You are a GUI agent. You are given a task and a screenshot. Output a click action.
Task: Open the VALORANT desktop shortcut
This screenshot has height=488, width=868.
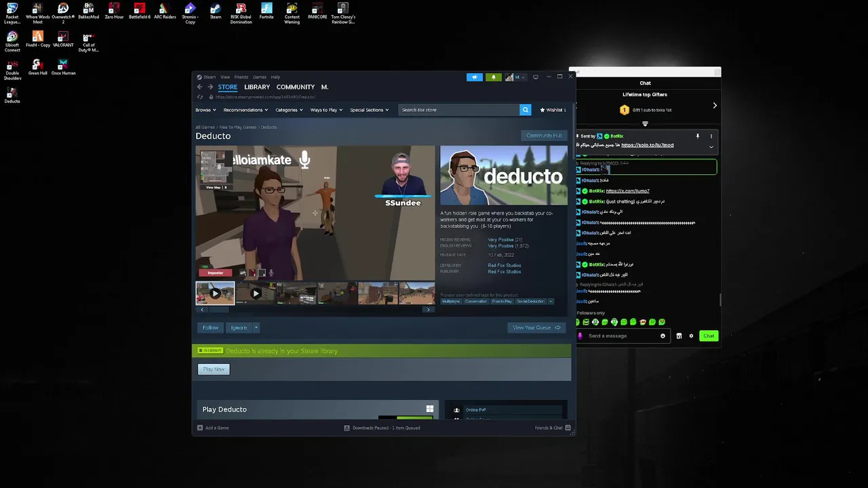[63, 39]
